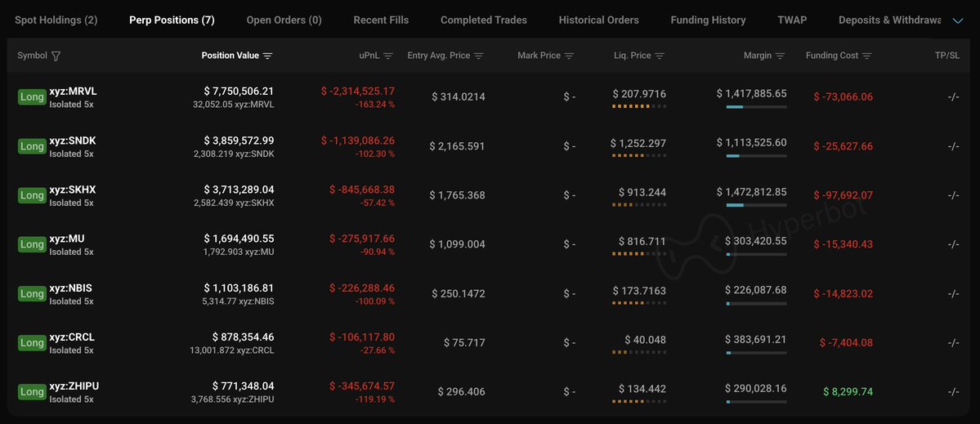Expand more tabs with the chevron arrow
The image size is (980, 424).
[x=957, y=20]
